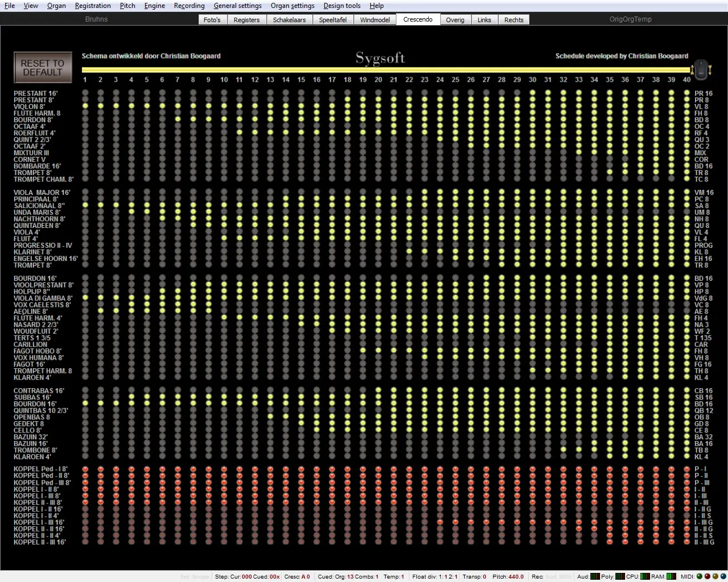Click the polyphony meter in status bar
The width and height of the screenshot is (728, 582).
(x=620, y=576)
